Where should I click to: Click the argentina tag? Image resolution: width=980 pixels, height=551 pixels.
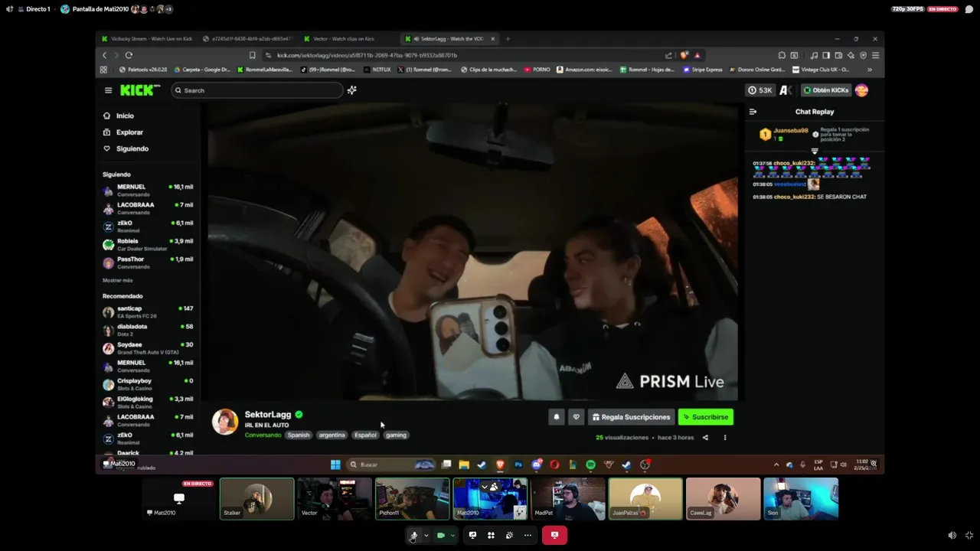tap(332, 435)
